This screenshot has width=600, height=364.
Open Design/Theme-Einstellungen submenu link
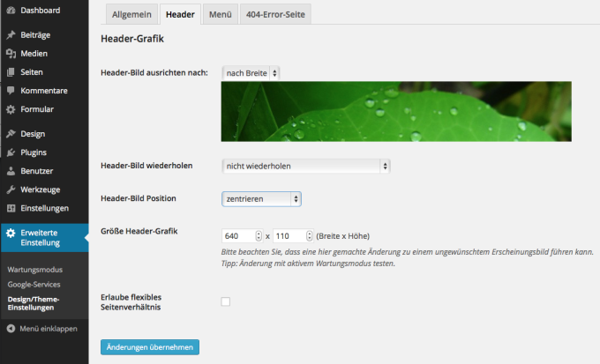point(34,303)
